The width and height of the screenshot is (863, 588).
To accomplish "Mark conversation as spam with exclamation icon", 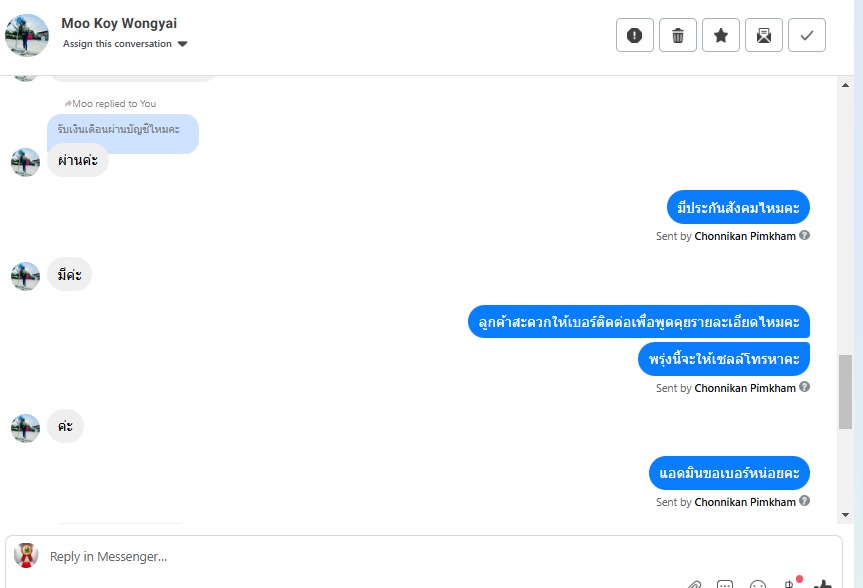I will 635,35.
